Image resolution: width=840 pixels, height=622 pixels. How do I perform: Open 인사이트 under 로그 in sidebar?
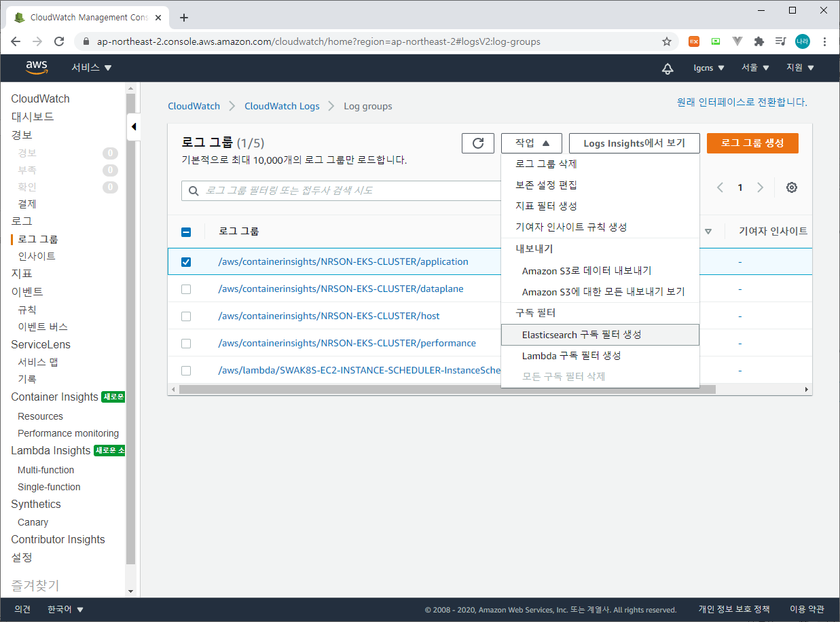37,256
